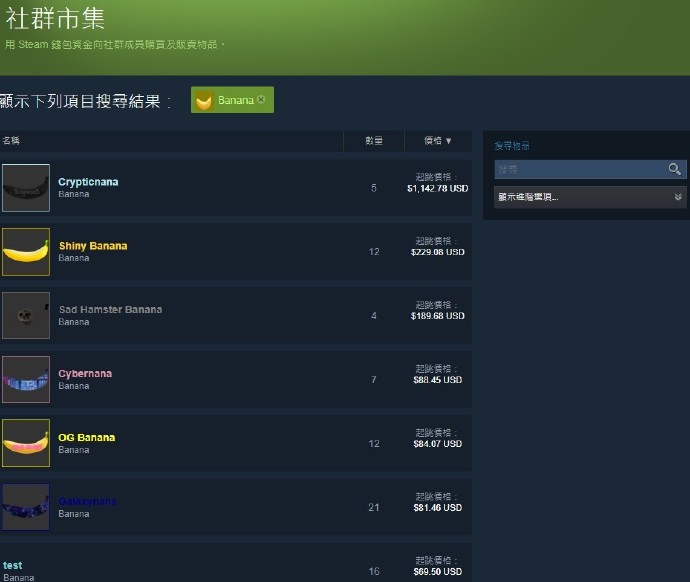Viewport: 690px width, 582px height.
Task: Click inside the item search field
Action: [x=580, y=169]
